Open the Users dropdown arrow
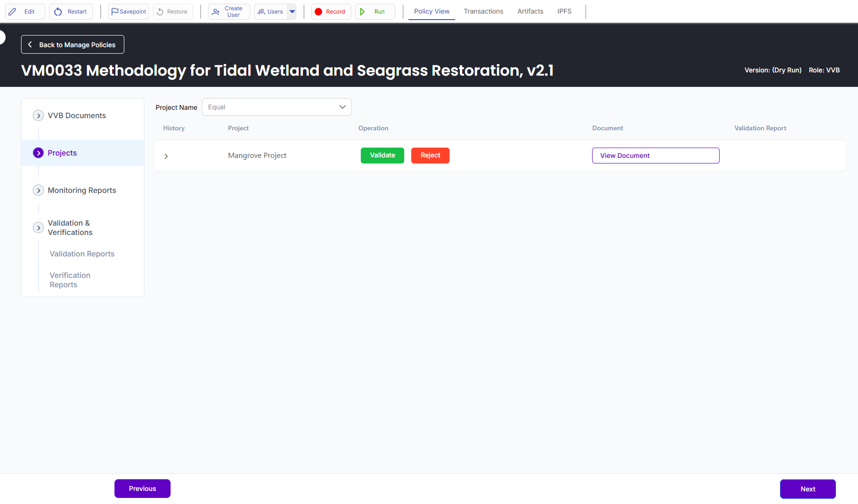Screen dimensions: 858x504 click(292, 12)
